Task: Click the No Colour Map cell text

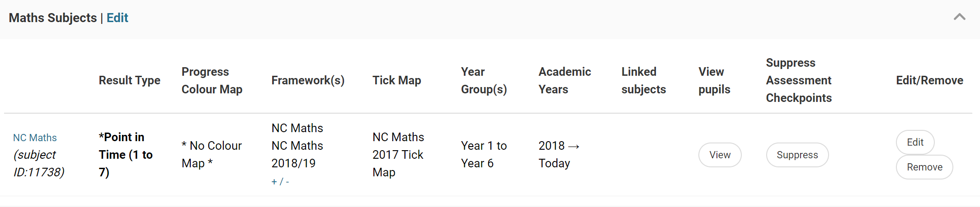Action: pos(212,154)
